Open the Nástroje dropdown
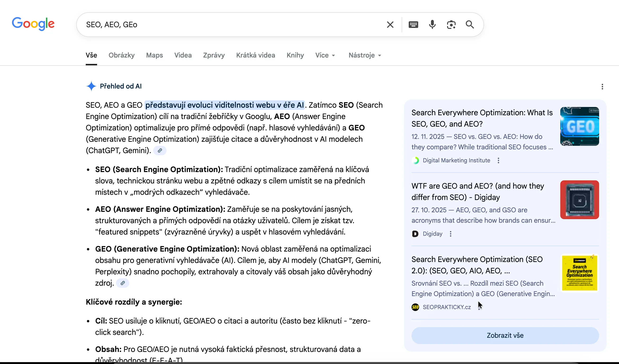619x364 pixels. [364, 55]
